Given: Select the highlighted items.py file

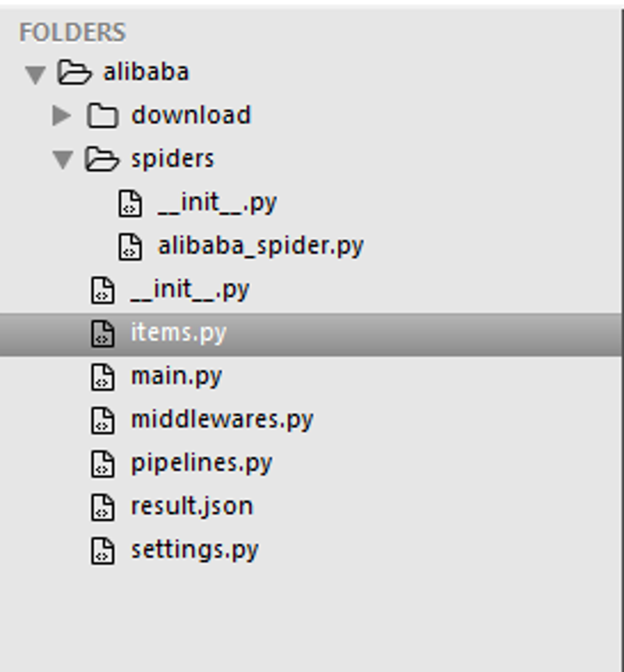Looking at the screenshot, I should pyautogui.click(x=311, y=334).
